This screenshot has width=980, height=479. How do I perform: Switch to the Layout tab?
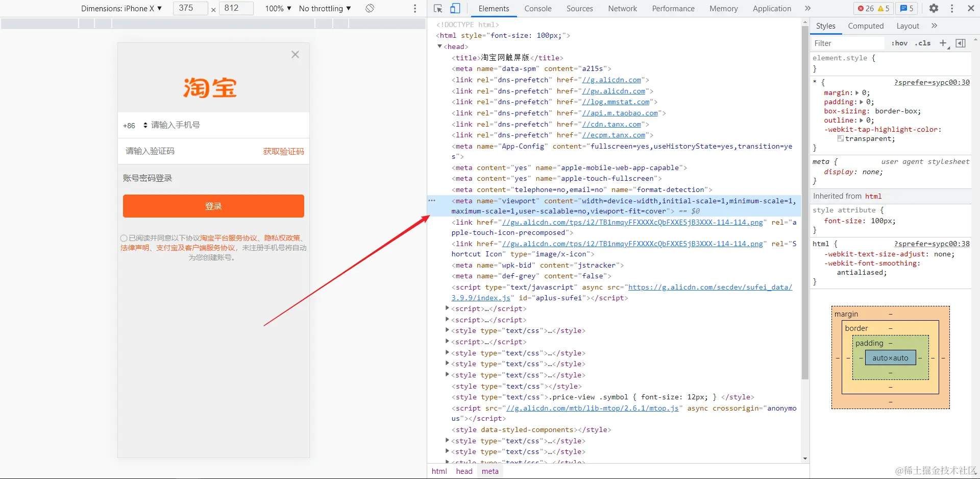click(x=908, y=26)
